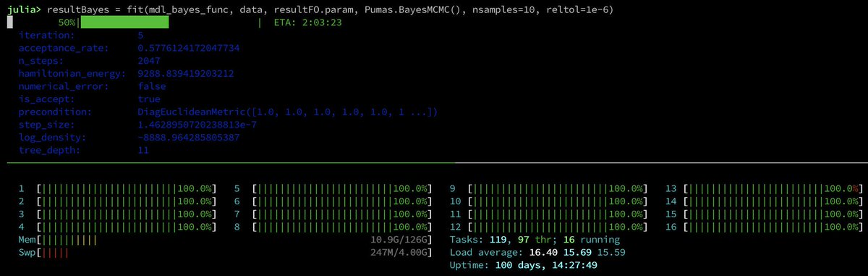868x276 pixels.
Task: Select the acceptance_rate value 0.5776124172047734
Action: point(188,48)
